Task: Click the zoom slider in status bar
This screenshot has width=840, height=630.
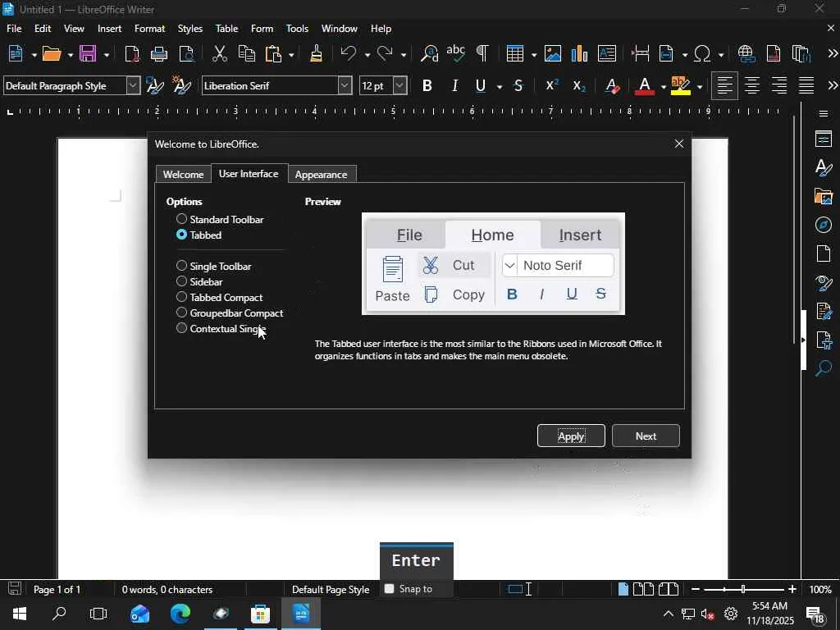Action: tap(743, 589)
